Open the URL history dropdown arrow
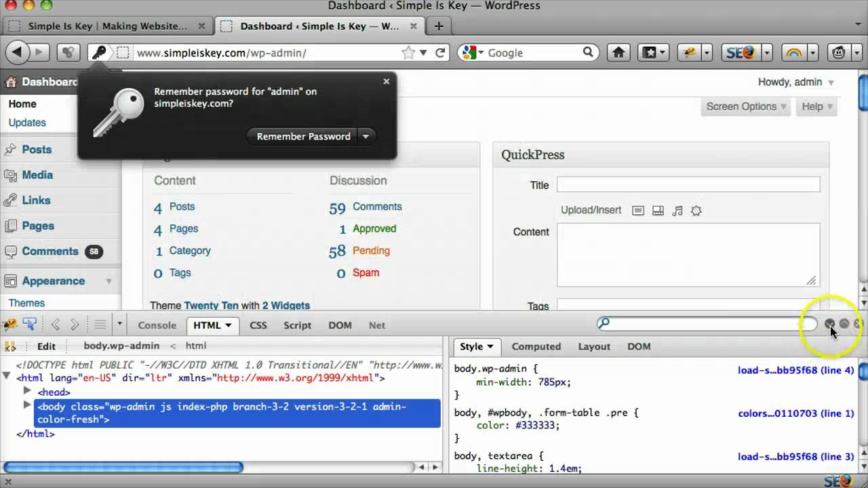 (x=423, y=52)
